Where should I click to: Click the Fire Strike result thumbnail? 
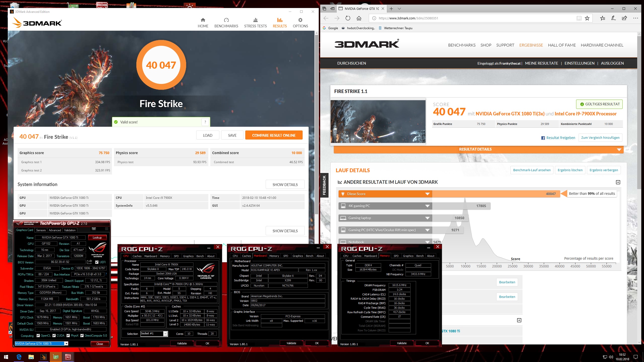coord(378,122)
